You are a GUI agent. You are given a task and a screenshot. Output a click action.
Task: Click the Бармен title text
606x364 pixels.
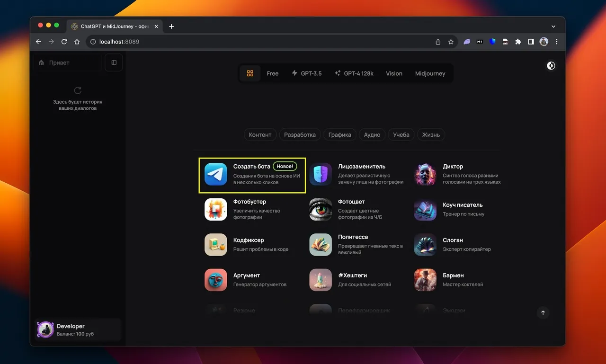[x=454, y=275]
